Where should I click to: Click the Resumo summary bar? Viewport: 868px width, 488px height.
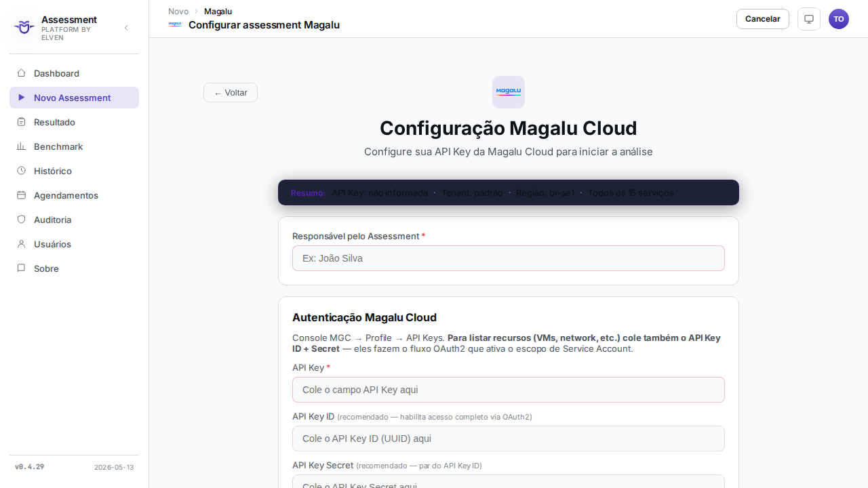tap(509, 192)
